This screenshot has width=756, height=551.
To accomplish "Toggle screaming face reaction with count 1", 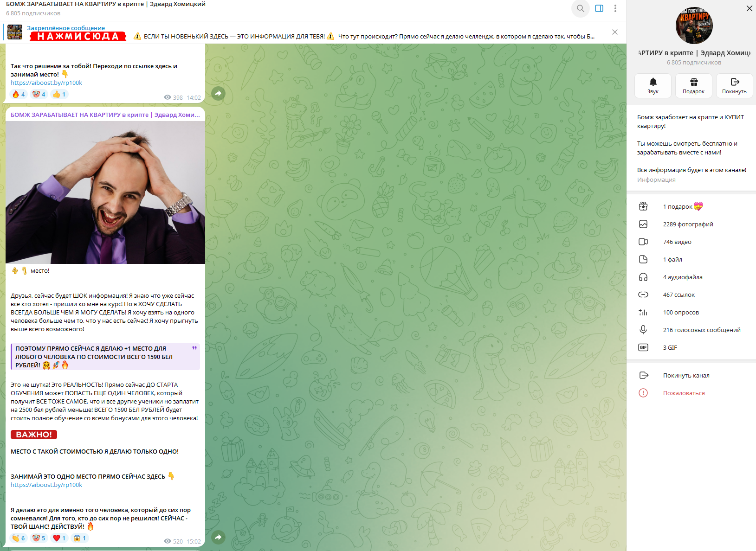I will coord(80,538).
